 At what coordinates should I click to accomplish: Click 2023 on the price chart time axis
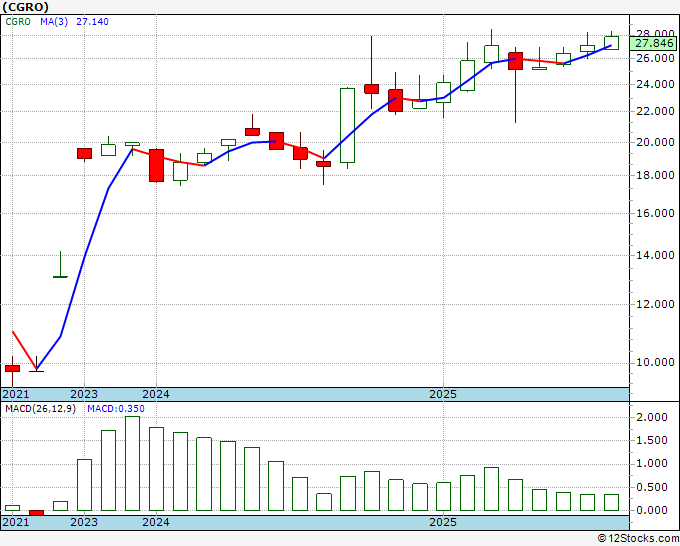pos(84,394)
